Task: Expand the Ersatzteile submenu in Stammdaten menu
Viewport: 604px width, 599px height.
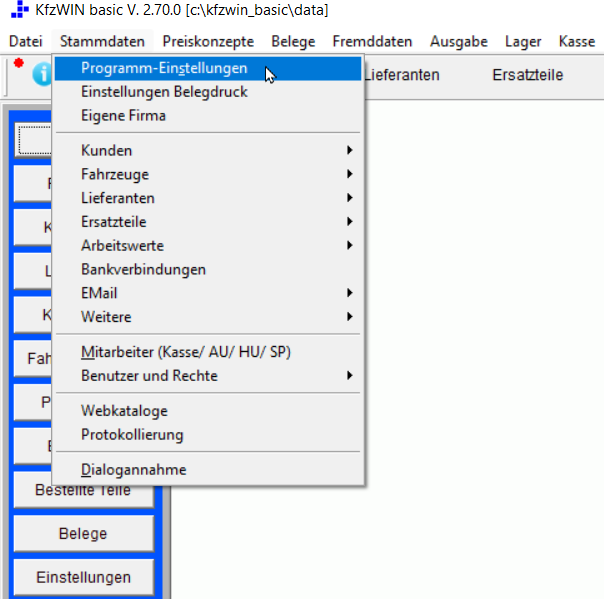Action: pos(208,222)
